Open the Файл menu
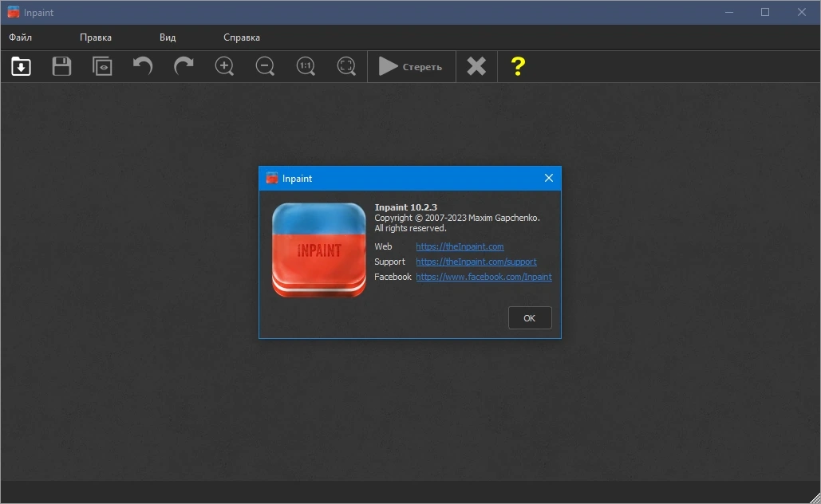 [x=21, y=37]
